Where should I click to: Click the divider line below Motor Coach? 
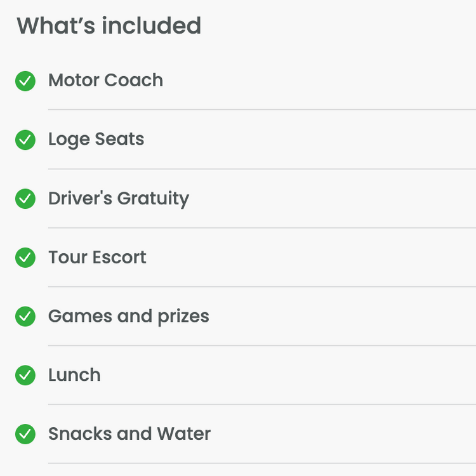tap(262, 110)
